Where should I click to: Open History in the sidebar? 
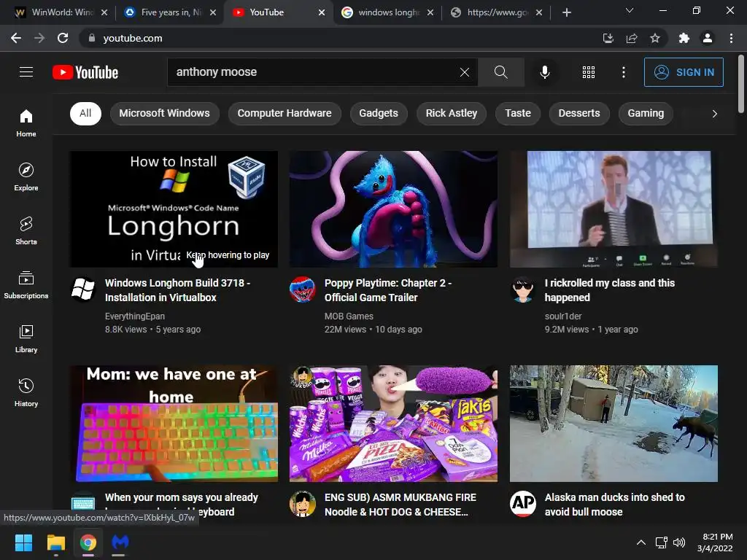(x=26, y=392)
